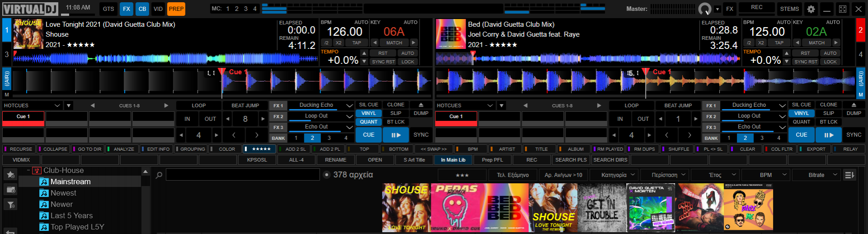Collapse the Club-House tree folder
The image size is (868, 234).
tap(28, 171)
